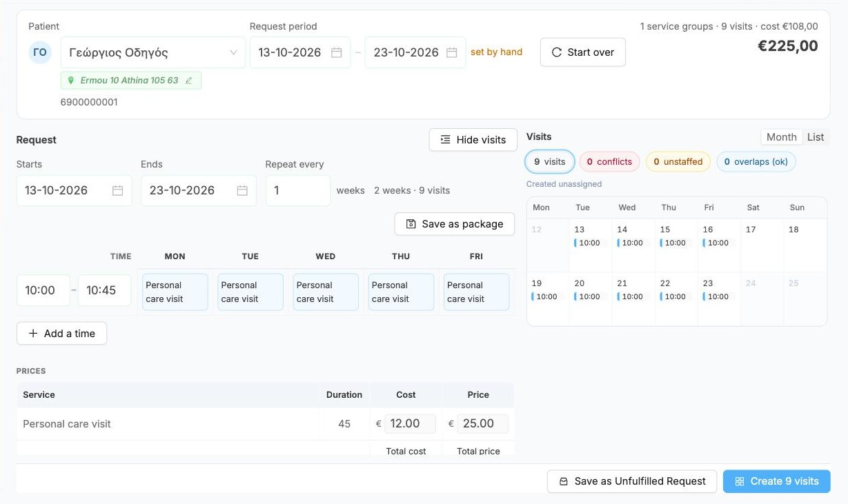Click the ΓΟ patient avatar

pos(40,52)
